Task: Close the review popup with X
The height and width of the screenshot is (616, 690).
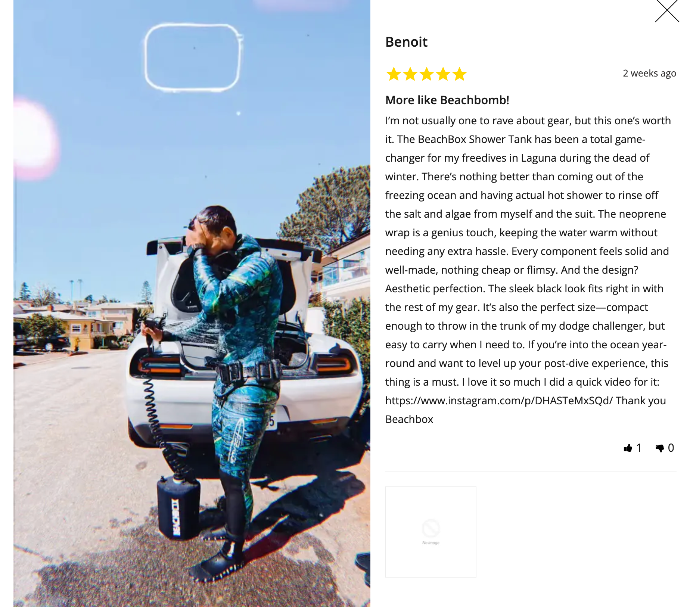Action: pos(667,11)
